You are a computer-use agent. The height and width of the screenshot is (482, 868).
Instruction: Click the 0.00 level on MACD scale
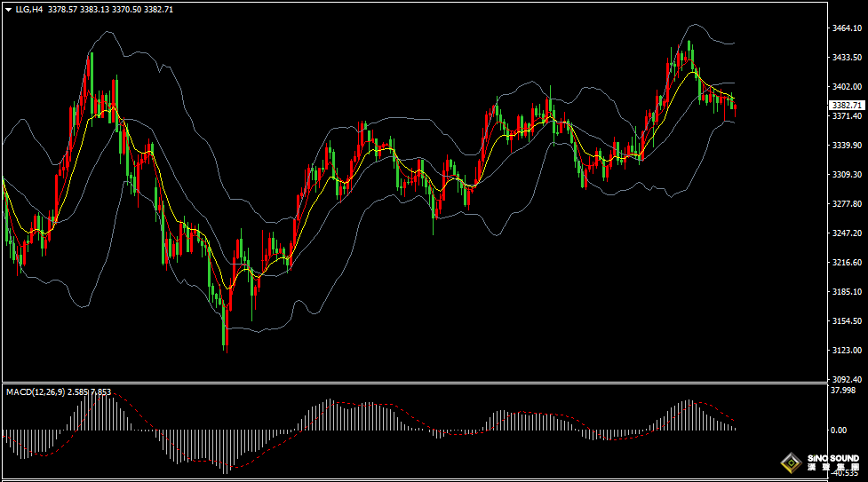pos(838,431)
